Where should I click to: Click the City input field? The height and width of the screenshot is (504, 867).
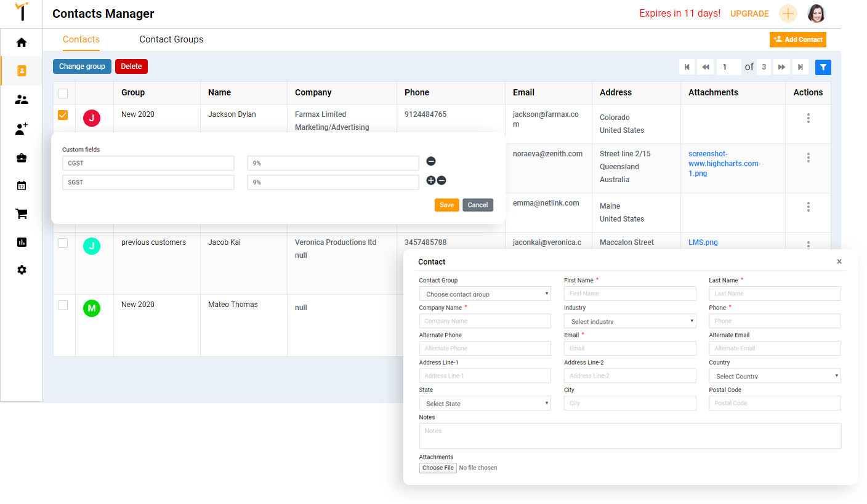tap(630, 403)
